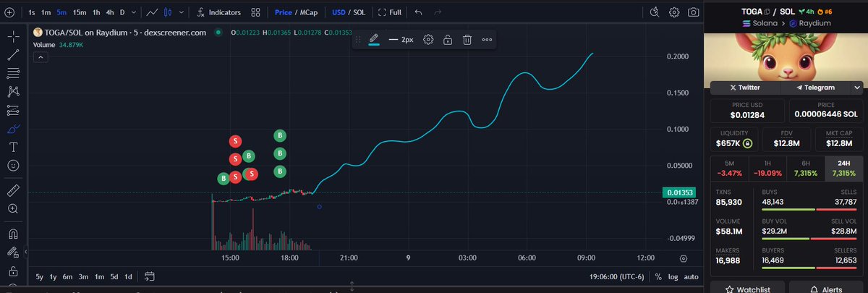Viewport: 868px width, 293px height.
Task: Toggle magnet mode in left toolbar
Action: [13, 234]
